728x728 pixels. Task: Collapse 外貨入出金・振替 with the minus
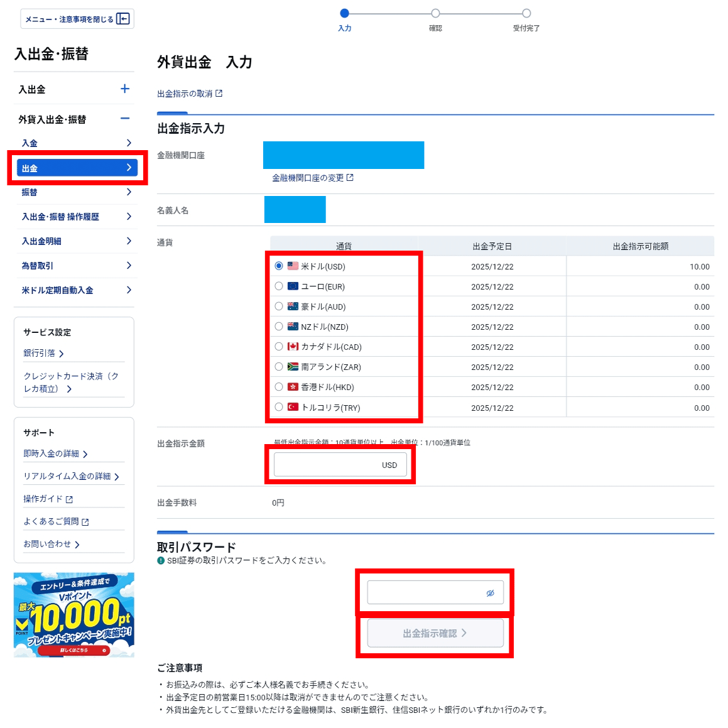pyautogui.click(x=126, y=119)
